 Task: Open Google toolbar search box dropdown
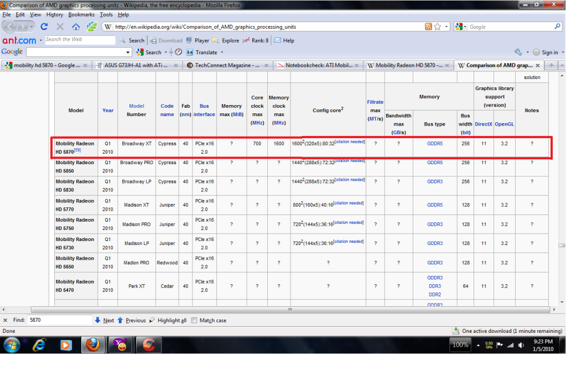point(128,53)
